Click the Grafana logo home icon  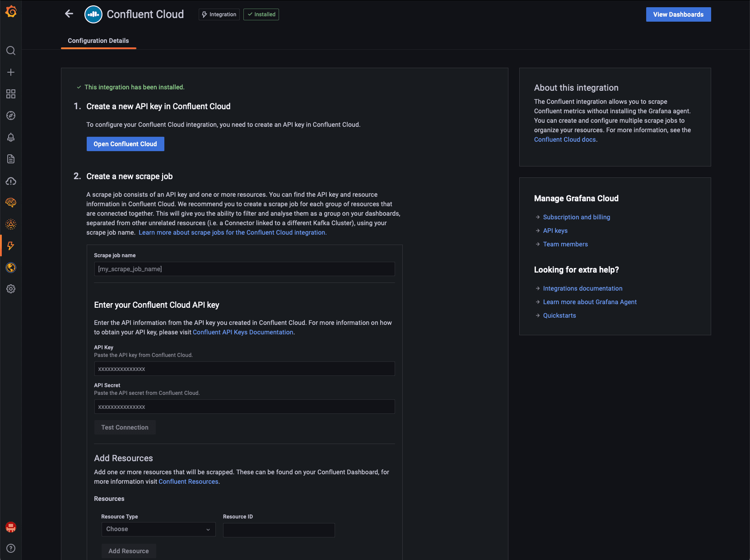pos(11,12)
